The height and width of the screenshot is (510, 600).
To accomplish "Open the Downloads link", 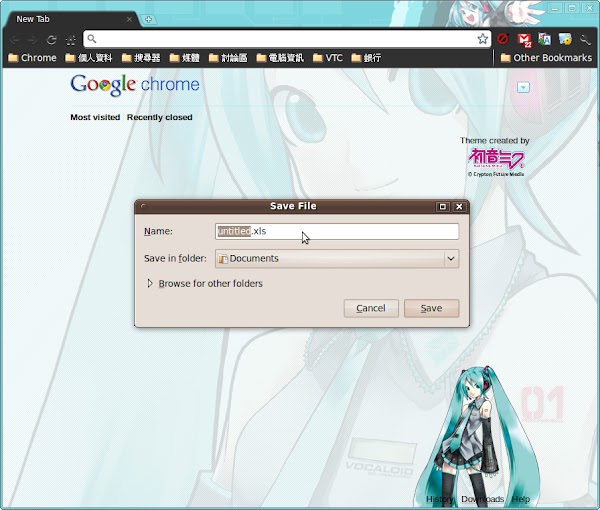I will [483, 499].
